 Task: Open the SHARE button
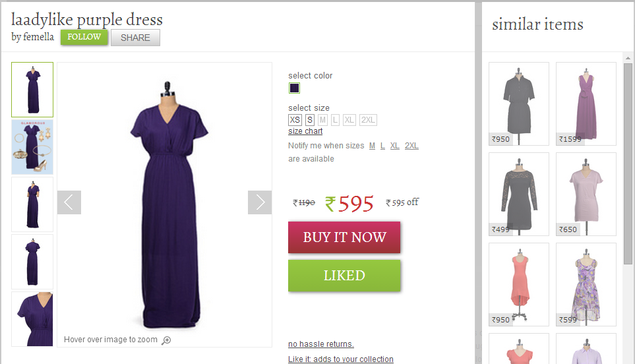click(135, 38)
